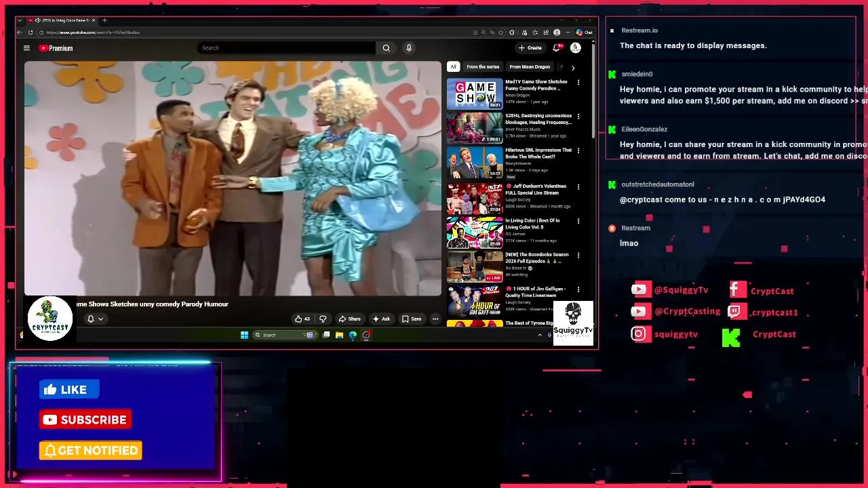Select the From the series chip
Image resolution: width=868 pixels, height=488 pixels.
483,67
